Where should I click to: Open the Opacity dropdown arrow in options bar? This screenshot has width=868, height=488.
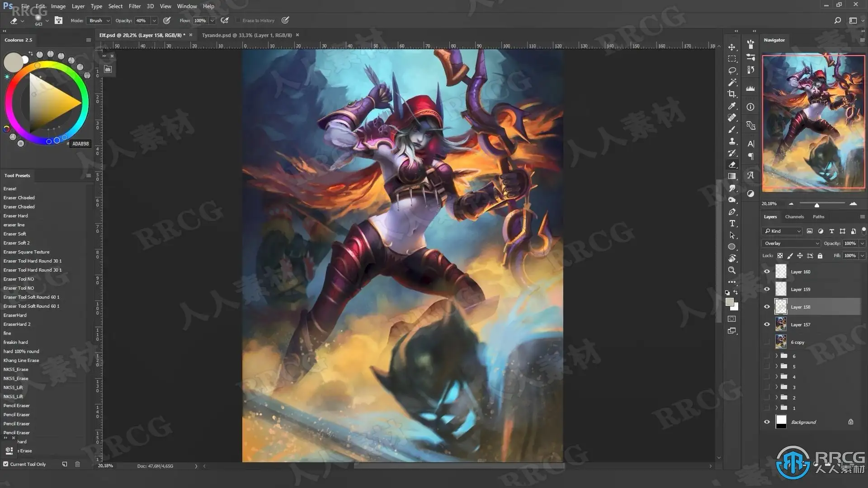(x=154, y=20)
